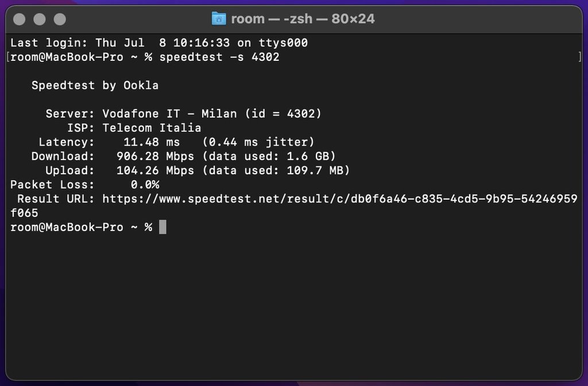Click the block cursor at the last prompt

163,227
